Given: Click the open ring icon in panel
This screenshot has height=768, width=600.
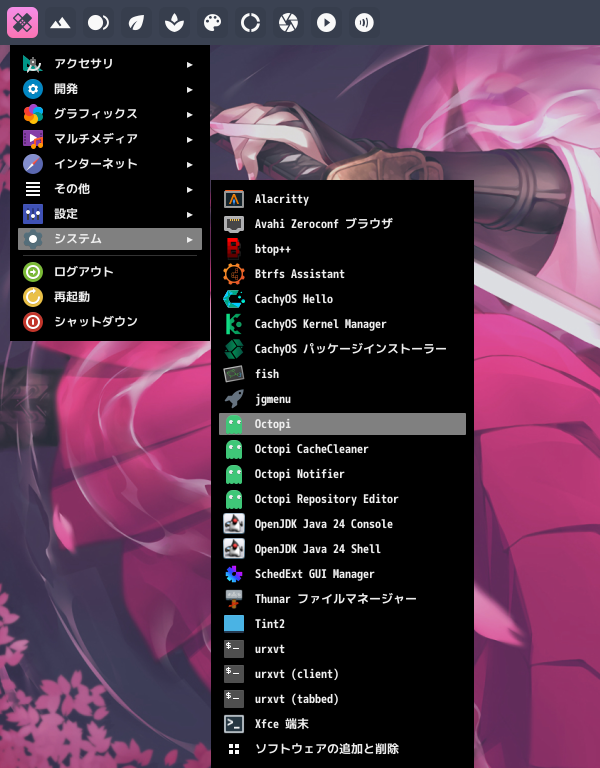Looking at the screenshot, I should (250, 23).
